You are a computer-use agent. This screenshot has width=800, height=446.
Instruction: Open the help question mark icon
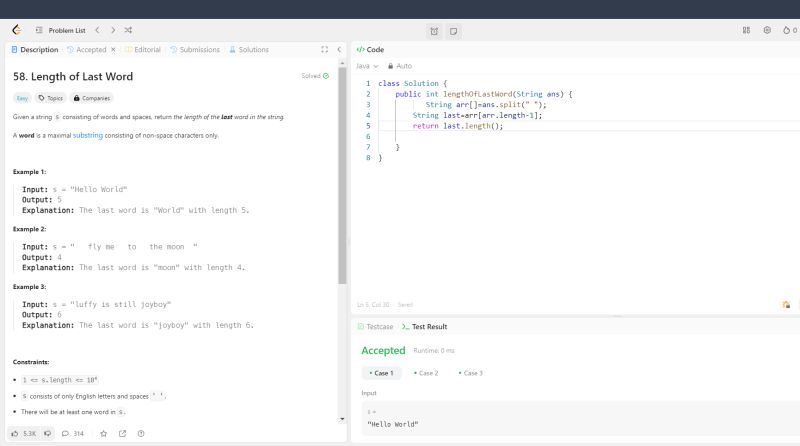[141, 434]
